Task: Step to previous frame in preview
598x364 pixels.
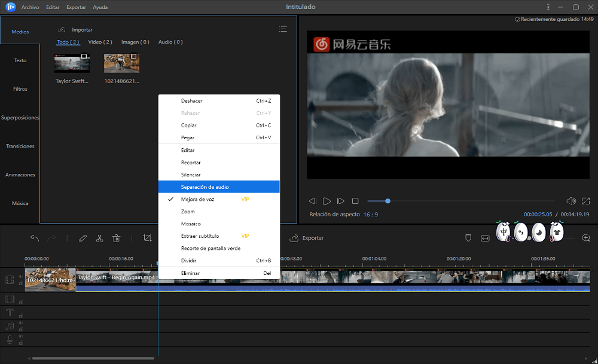Action: click(313, 201)
